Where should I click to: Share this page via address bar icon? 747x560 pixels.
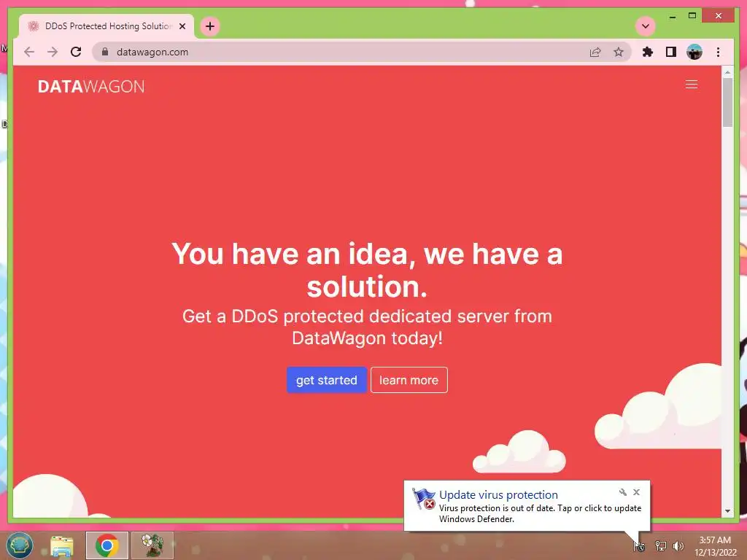595,52
